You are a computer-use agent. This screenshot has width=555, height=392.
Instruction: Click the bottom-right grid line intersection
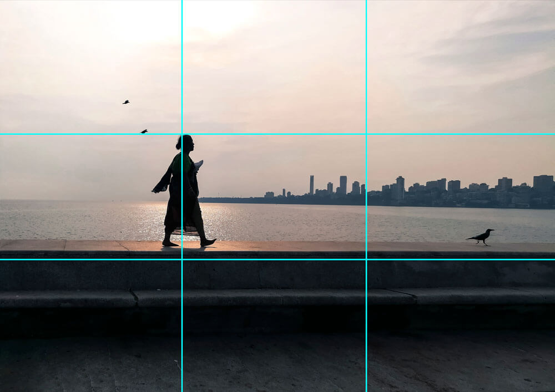[366, 259]
